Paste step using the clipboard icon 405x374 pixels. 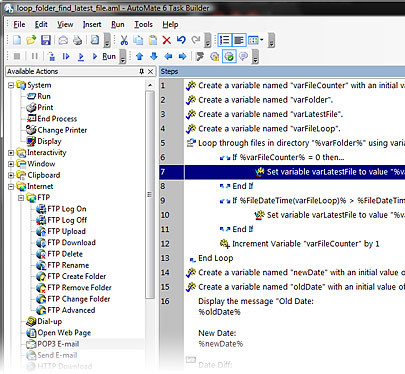click(153, 40)
